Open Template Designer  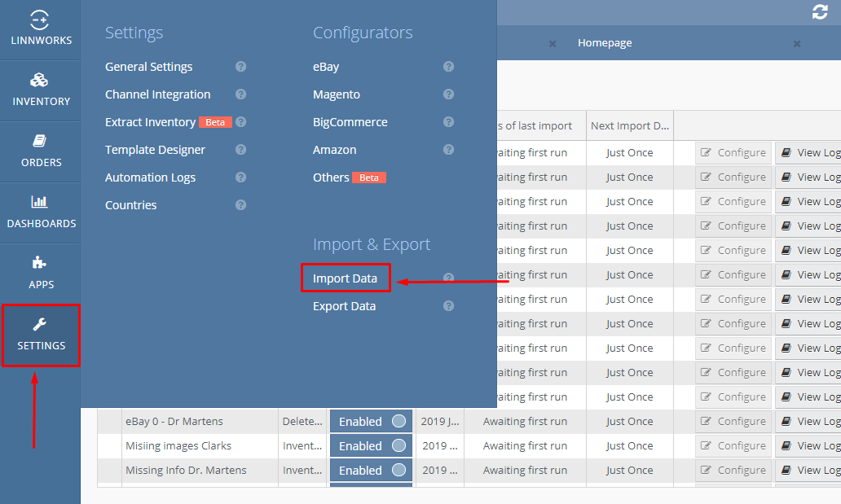155,150
